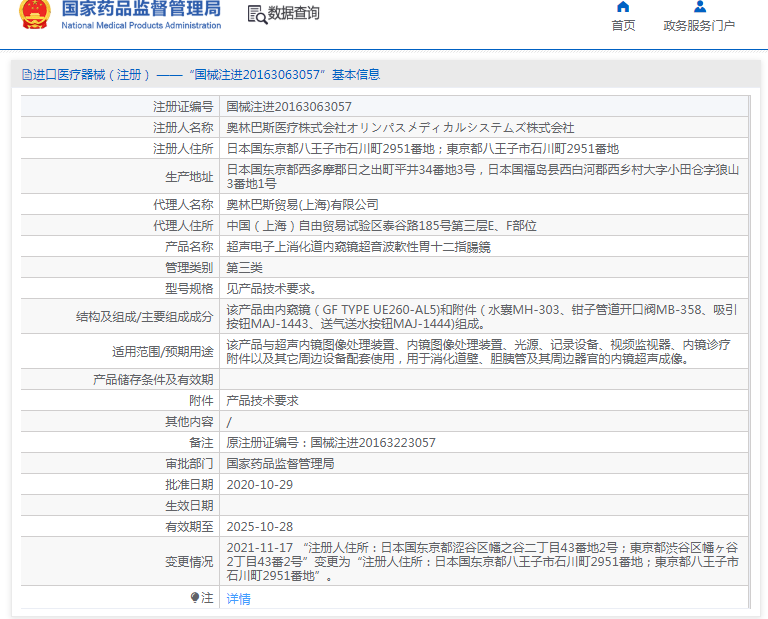Viewport: 768px width, 619px height.
Task: Click the 数据查询 heading
Action: (293, 13)
